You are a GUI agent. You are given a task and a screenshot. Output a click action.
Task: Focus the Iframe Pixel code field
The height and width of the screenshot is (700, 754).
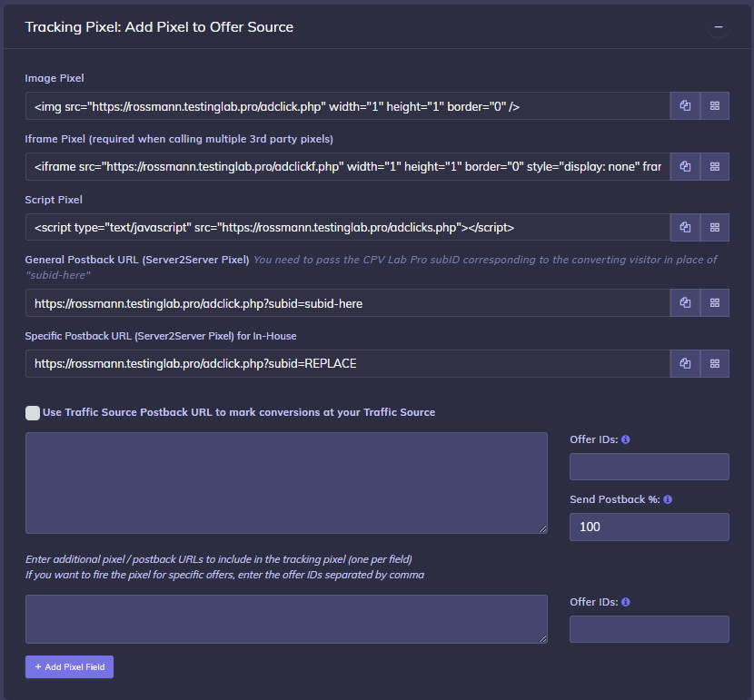(x=348, y=167)
